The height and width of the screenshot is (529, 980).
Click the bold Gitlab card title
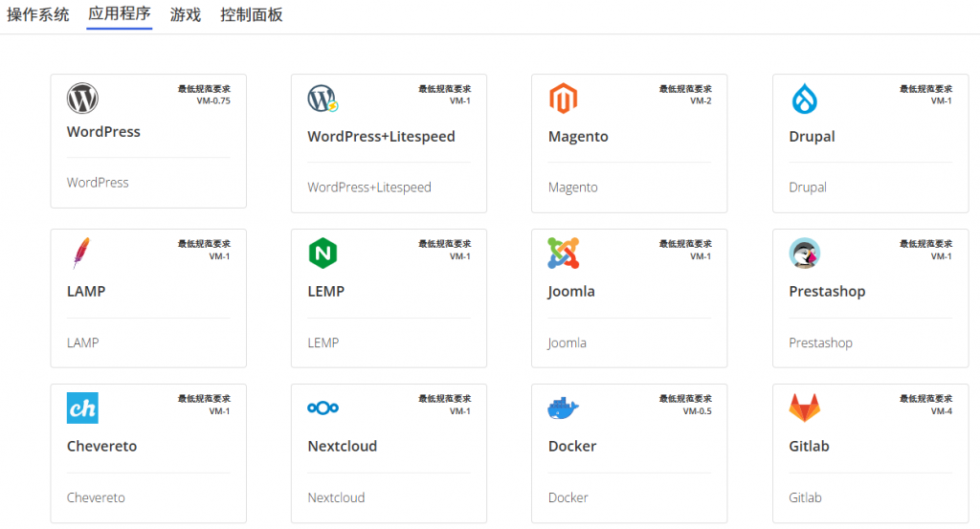coord(809,447)
